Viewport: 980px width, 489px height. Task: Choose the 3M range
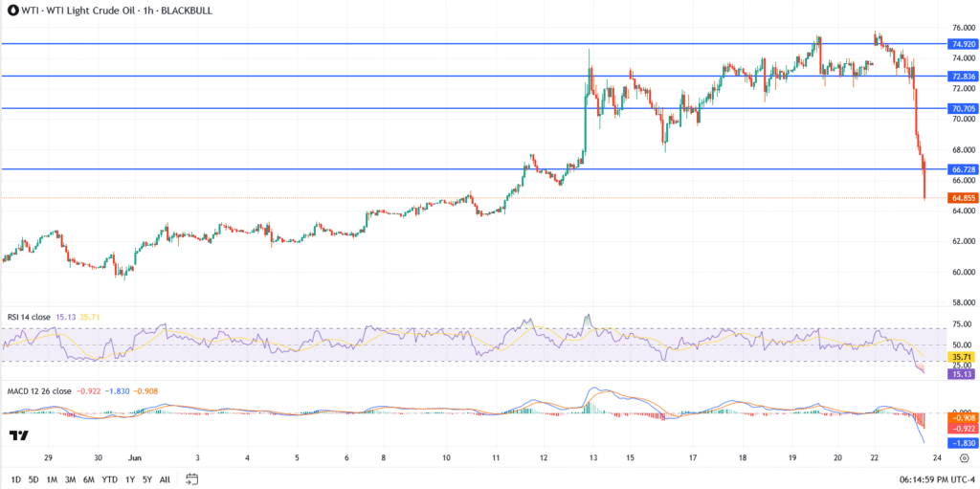[x=71, y=478]
